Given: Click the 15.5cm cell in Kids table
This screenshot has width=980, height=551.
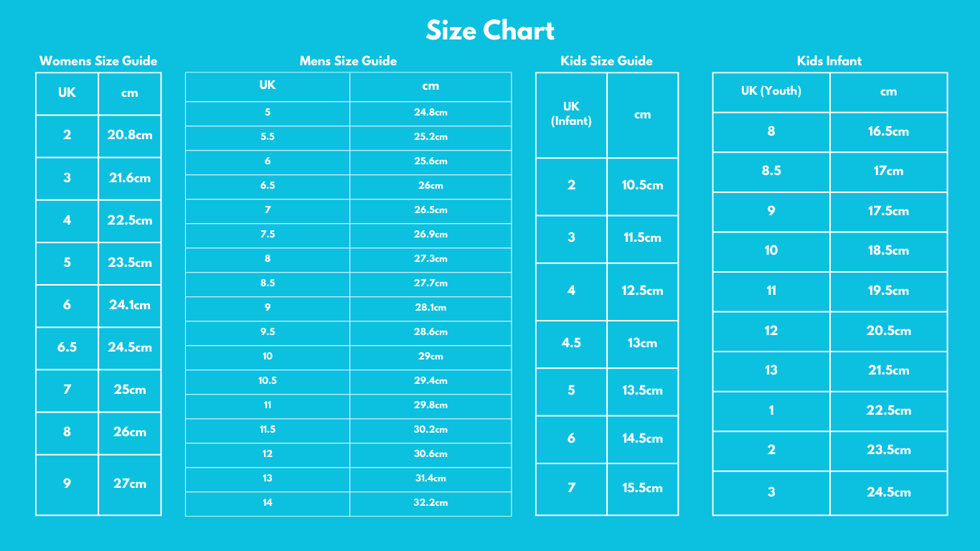Looking at the screenshot, I should click(x=642, y=488).
